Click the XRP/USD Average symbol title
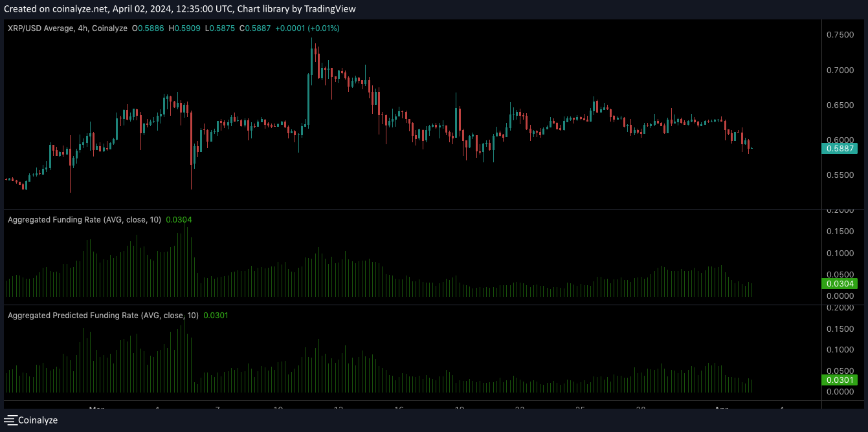868x432 pixels. tap(39, 28)
